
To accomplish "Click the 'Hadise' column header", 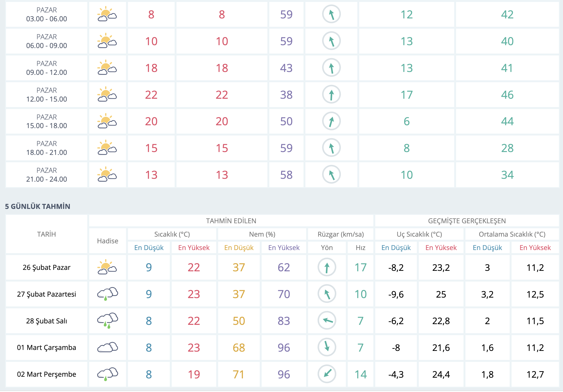I will (x=108, y=241).
